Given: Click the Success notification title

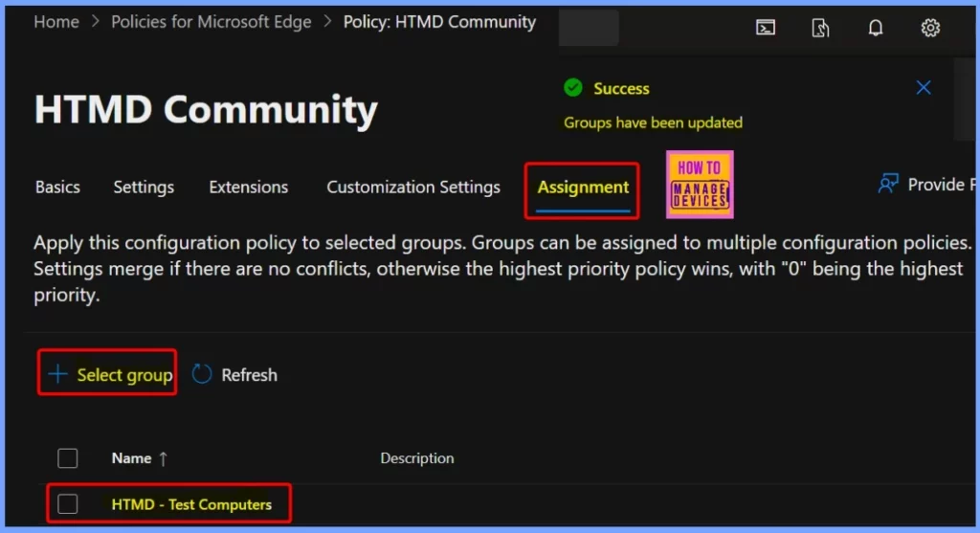Looking at the screenshot, I should click(621, 89).
